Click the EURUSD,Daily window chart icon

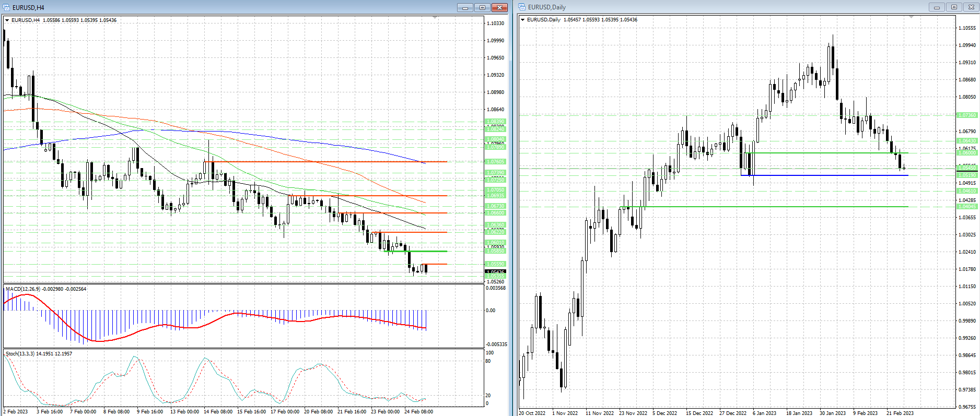pos(522,7)
